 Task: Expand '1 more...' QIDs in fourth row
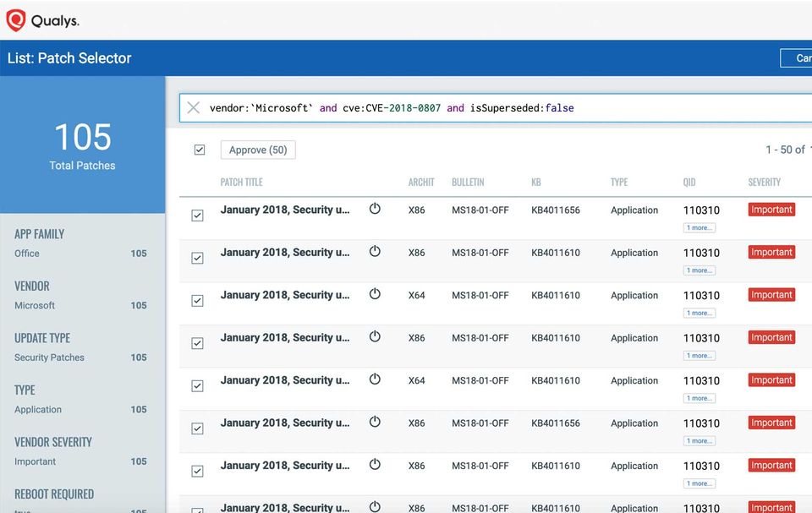pos(700,356)
